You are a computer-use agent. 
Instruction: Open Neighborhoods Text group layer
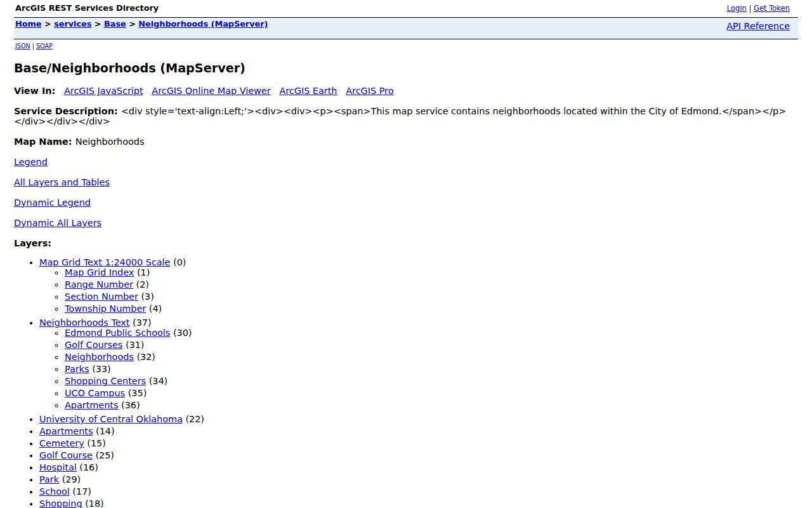[x=84, y=323]
